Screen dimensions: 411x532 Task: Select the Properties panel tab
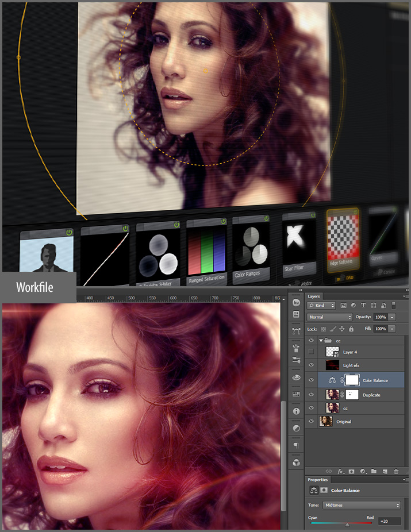pos(318,480)
